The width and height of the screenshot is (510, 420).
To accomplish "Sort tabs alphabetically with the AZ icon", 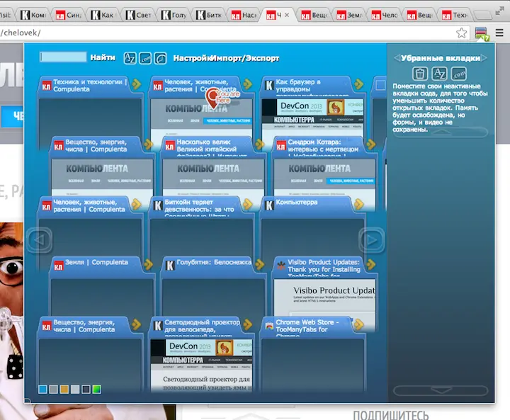I will (130, 58).
